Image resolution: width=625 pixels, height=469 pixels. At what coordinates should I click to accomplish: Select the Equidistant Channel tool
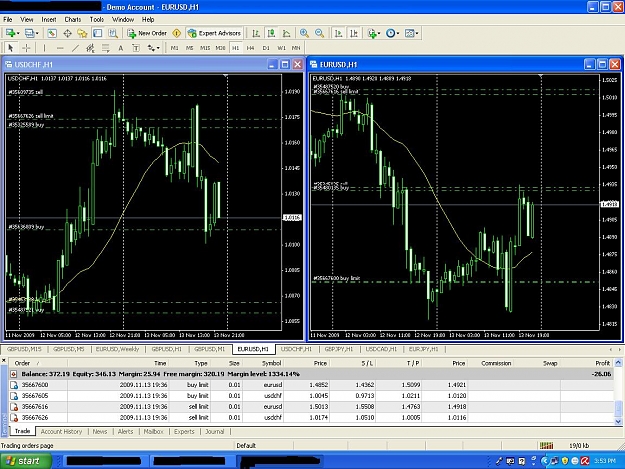pyautogui.click(x=90, y=48)
